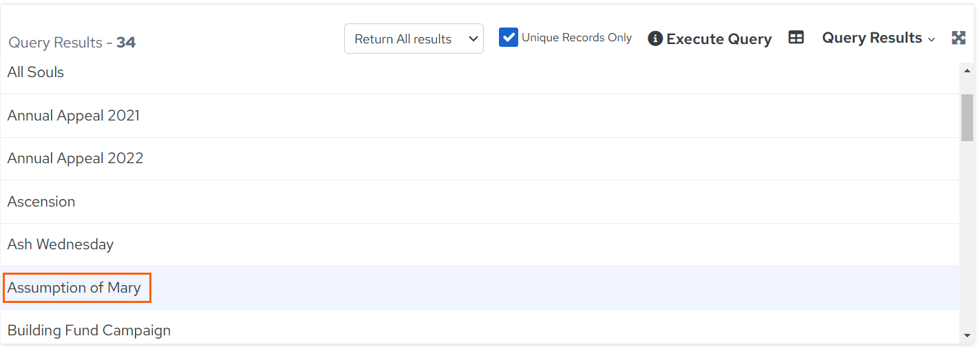Viewport: 980px width, 347px height.
Task: Pick the Ash Wednesday row
Action: point(480,244)
